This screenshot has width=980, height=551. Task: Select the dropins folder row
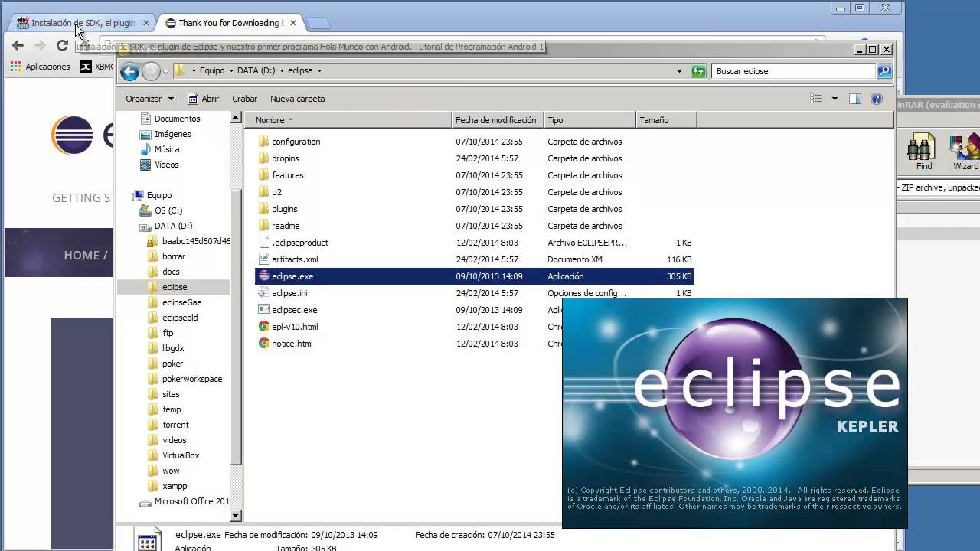[475, 158]
